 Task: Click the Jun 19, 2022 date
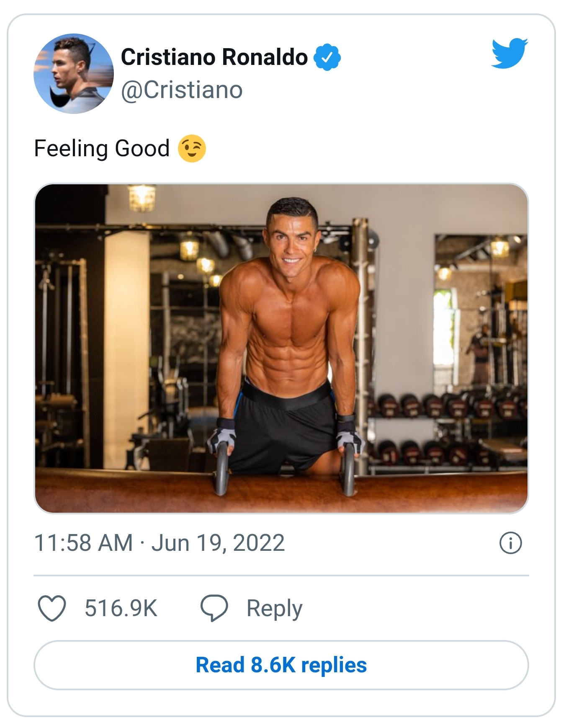(218, 543)
